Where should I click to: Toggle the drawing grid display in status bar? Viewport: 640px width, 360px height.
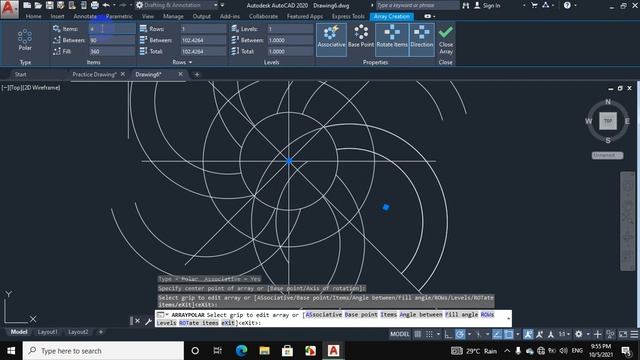click(418, 334)
